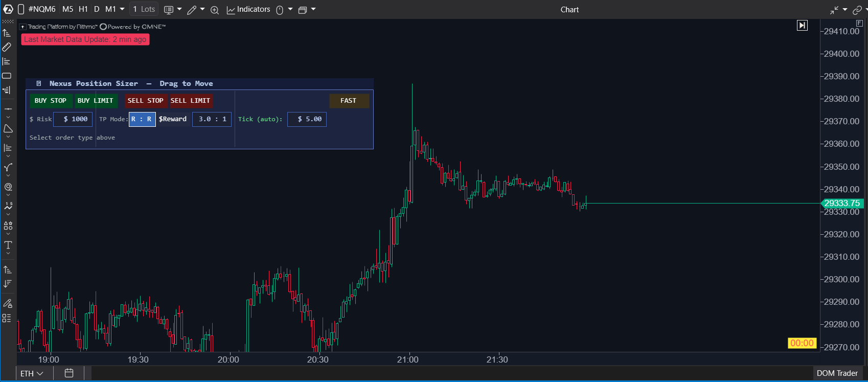Select the curve path drawing tool

pos(8,167)
